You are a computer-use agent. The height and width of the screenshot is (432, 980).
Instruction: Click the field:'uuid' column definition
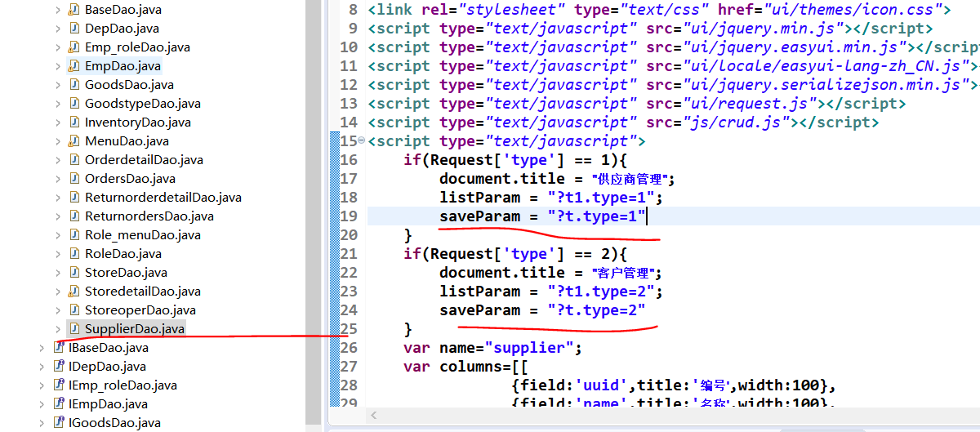[673, 385]
